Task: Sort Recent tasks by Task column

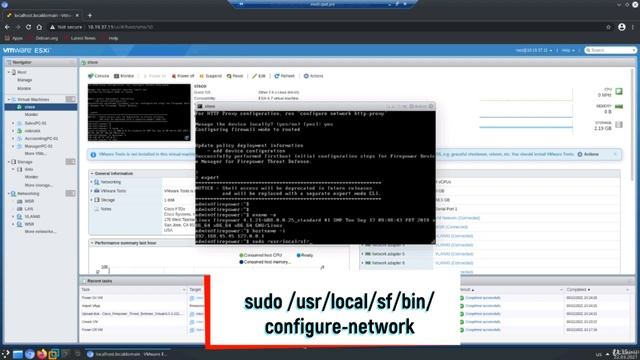Action: pyautogui.click(x=86, y=289)
